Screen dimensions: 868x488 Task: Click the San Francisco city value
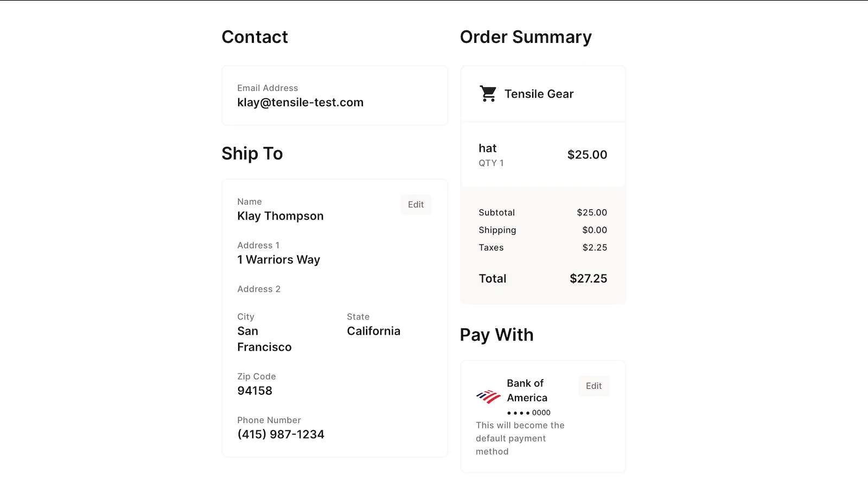(x=264, y=339)
